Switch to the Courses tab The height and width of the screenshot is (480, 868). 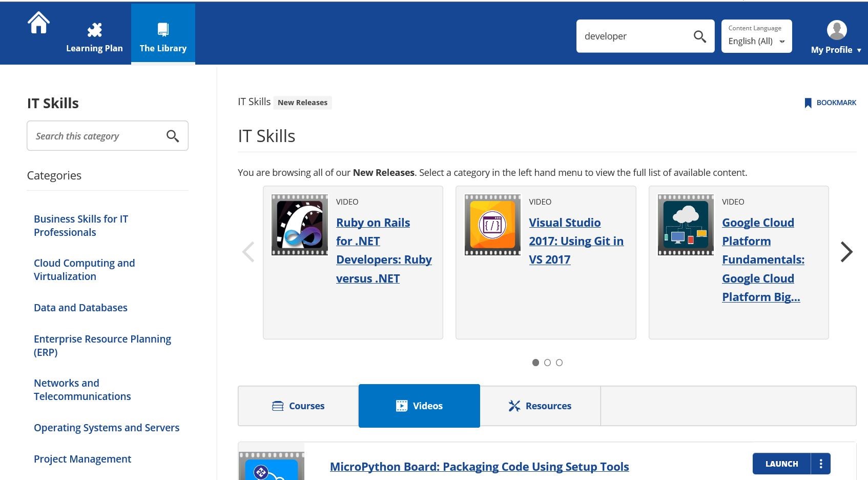[x=298, y=406]
